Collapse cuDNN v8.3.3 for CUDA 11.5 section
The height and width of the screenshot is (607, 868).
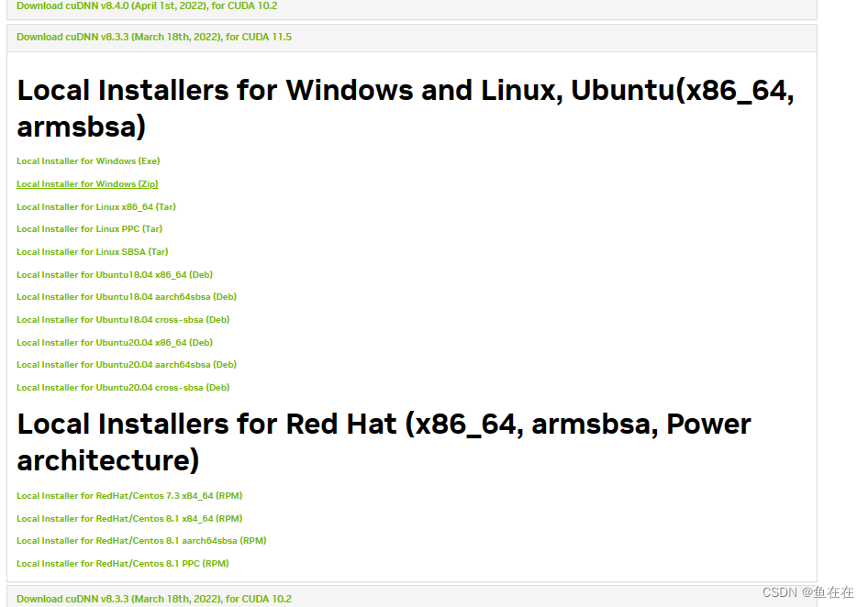pos(154,37)
